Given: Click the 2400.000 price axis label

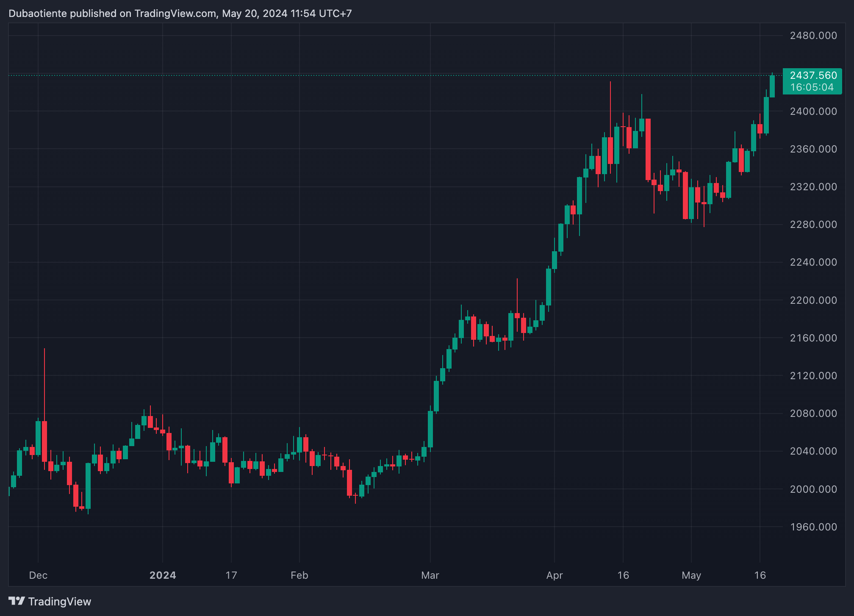Looking at the screenshot, I should (813, 111).
